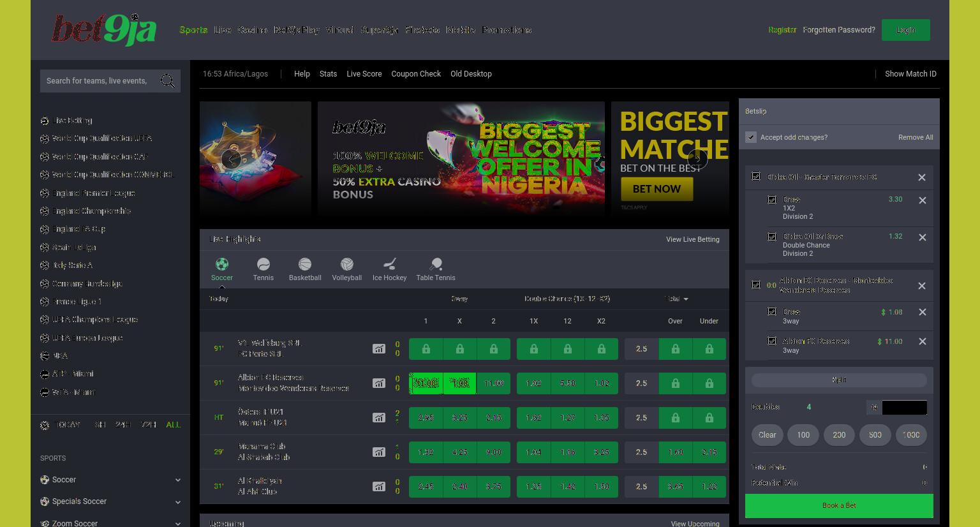Open stats chart for Al Khalidiyah match
Viewport: 980px width, 527px height.
tap(379, 487)
